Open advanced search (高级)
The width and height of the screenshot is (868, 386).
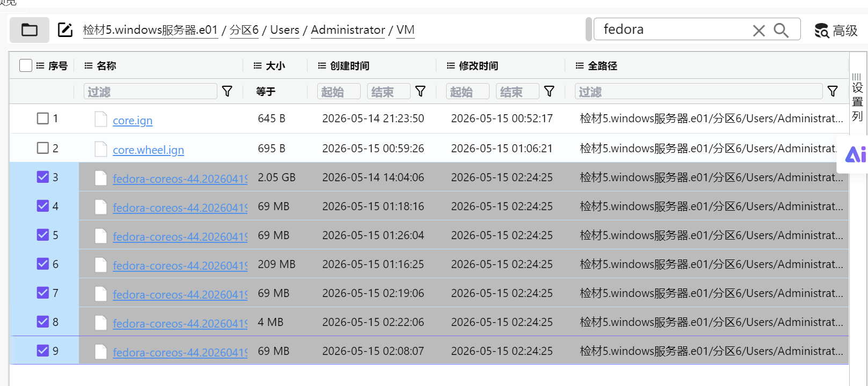(x=836, y=31)
